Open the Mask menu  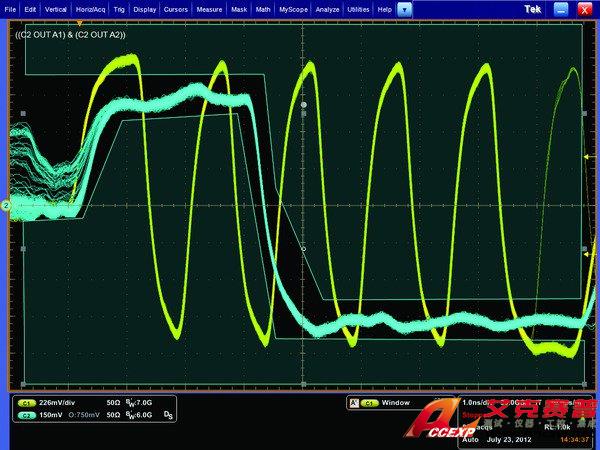[238, 8]
